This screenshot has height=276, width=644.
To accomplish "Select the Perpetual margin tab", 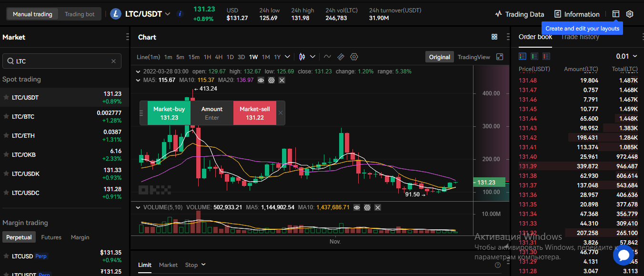I will point(19,237).
